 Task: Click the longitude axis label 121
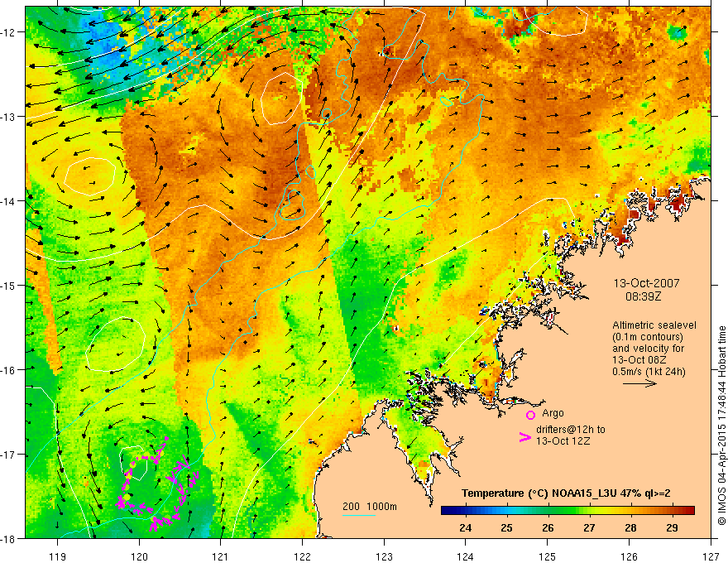(x=221, y=556)
